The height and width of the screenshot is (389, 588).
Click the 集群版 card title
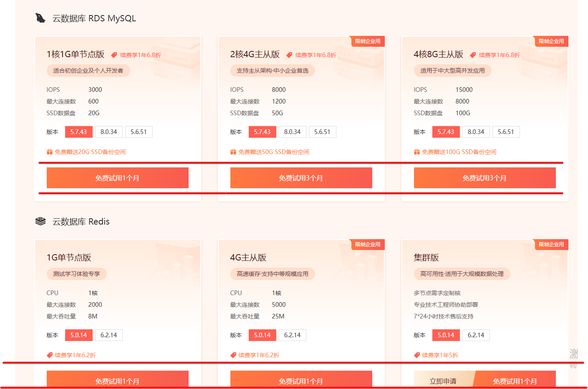click(x=426, y=258)
